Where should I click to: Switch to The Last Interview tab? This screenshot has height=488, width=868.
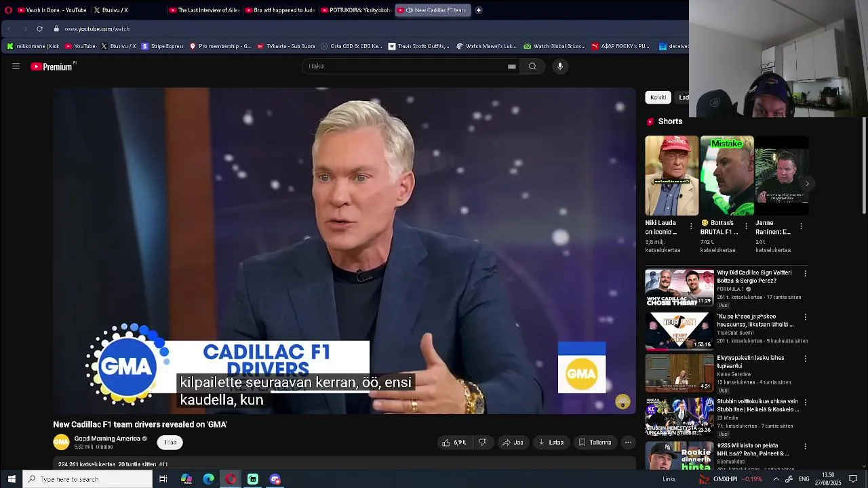(204, 10)
